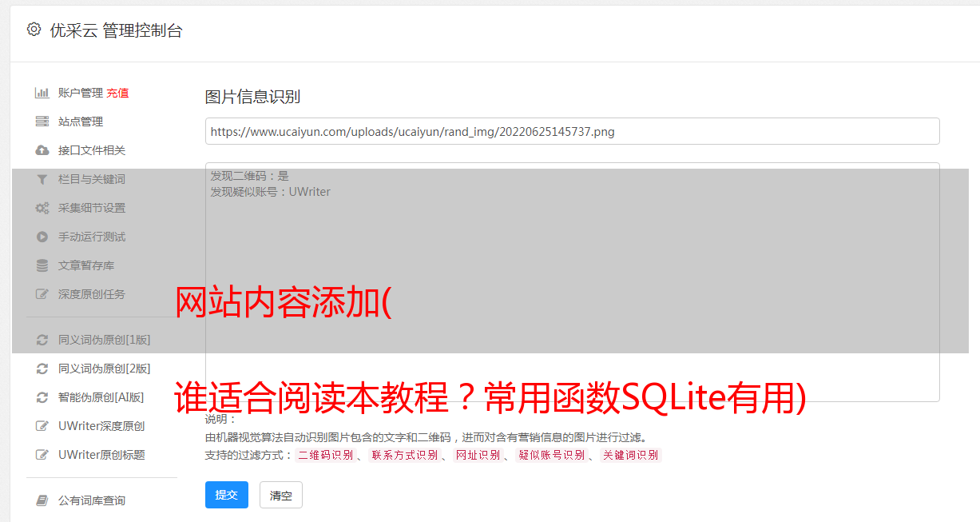Click the 关键词识别 tag
The height and width of the screenshot is (522, 980).
630,455
